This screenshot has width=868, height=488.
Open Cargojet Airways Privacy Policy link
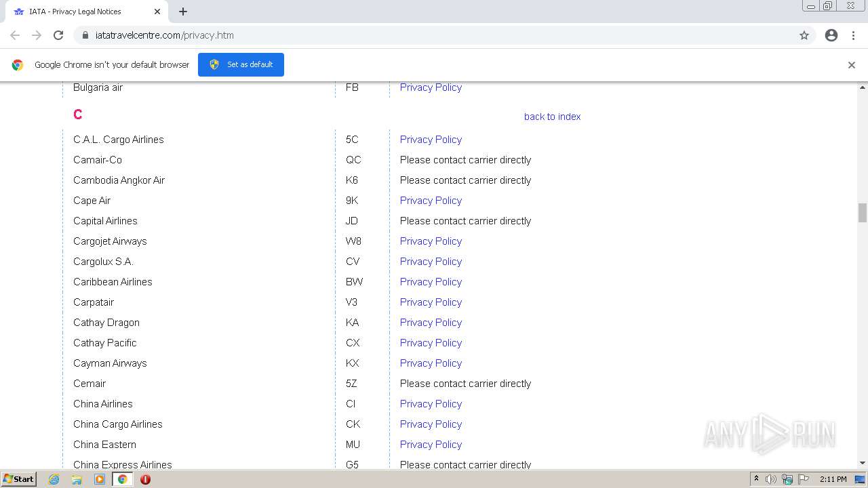coord(431,241)
